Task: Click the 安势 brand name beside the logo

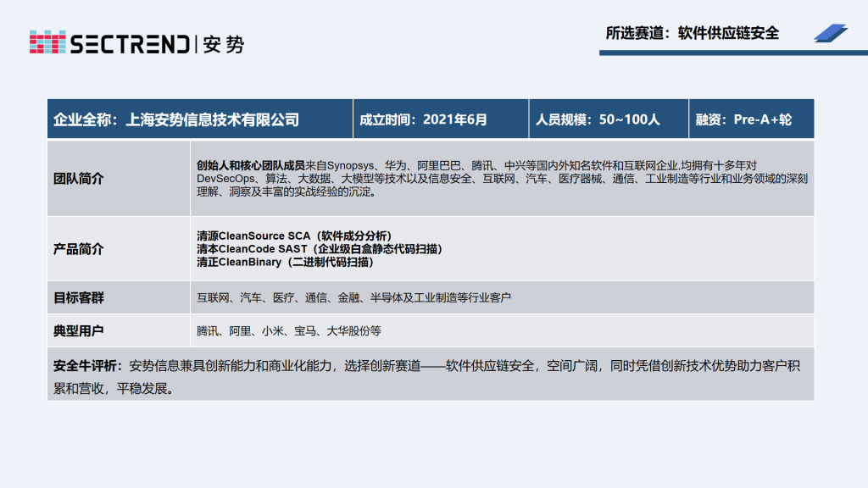Action: tap(223, 44)
